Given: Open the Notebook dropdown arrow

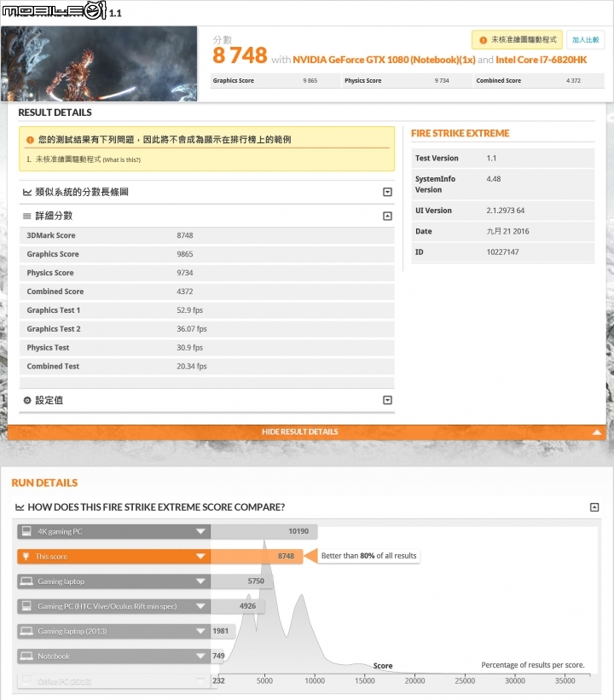Looking at the screenshot, I should (200, 657).
